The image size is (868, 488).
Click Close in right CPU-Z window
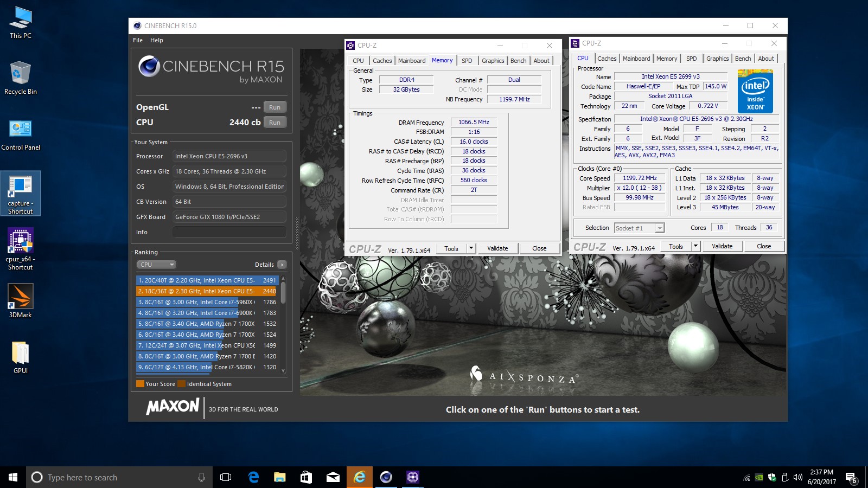764,246
